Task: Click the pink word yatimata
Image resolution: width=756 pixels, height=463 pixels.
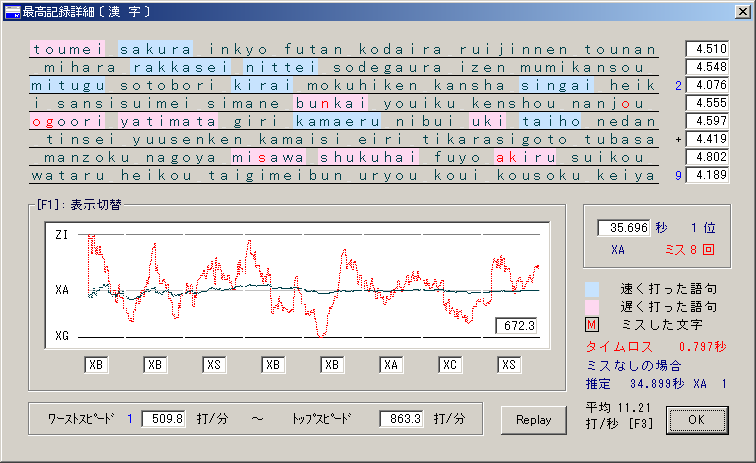Action: click(x=168, y=122)
